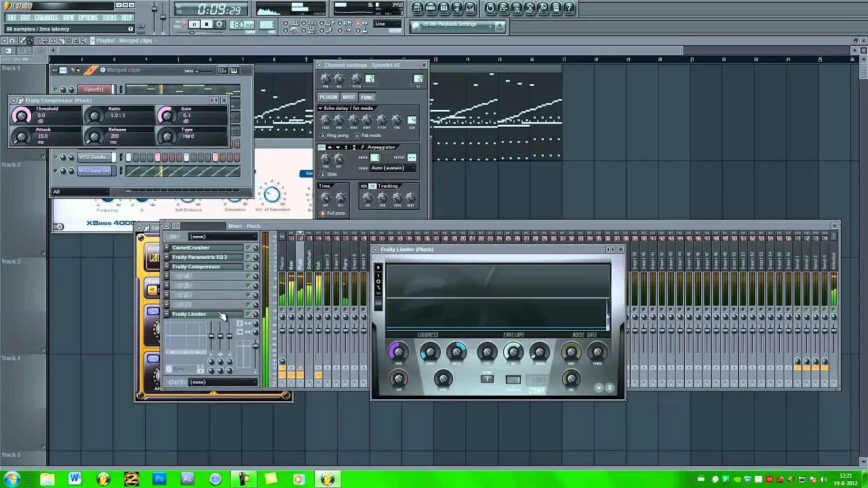Collapse the Echo delay / fat mode section
Image resolution: width=868 pixels, height=488 pixels.
(x=321, y=108)
